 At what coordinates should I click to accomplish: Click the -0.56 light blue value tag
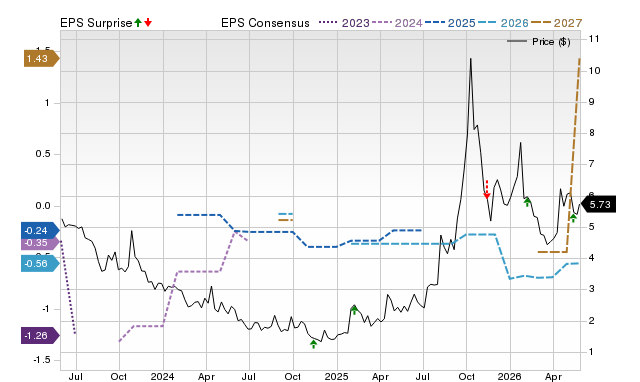(x=40, y=264)
